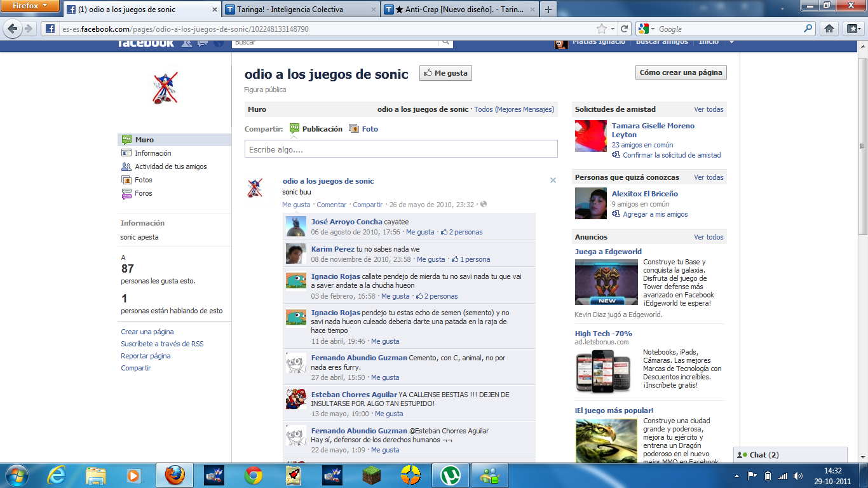This screenshot has width=868, height=488.
Task: Click the Facebook 'Buscar' search field
Action: click(336, 43)
